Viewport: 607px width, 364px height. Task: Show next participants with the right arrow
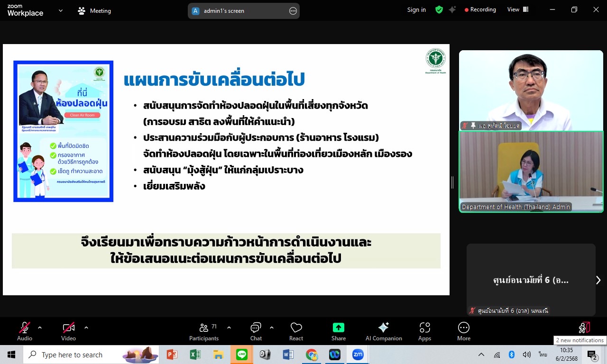pyautogui.click(x=598, y=280)
